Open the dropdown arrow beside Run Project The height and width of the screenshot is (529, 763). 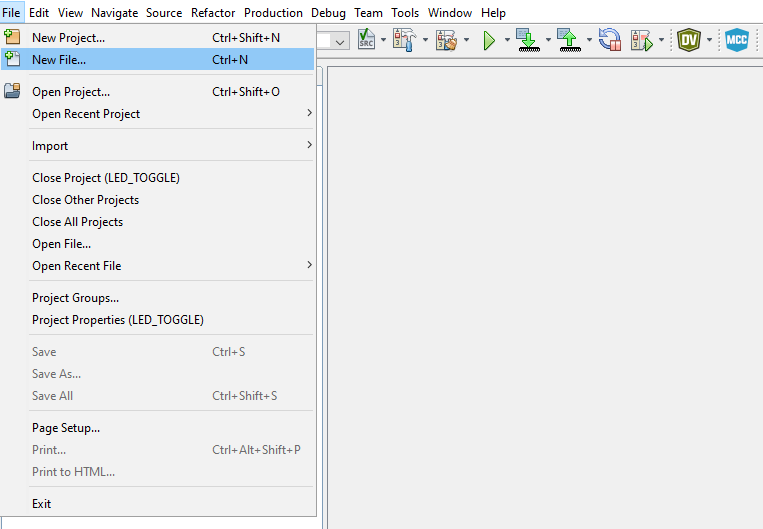tap(507, 41)
